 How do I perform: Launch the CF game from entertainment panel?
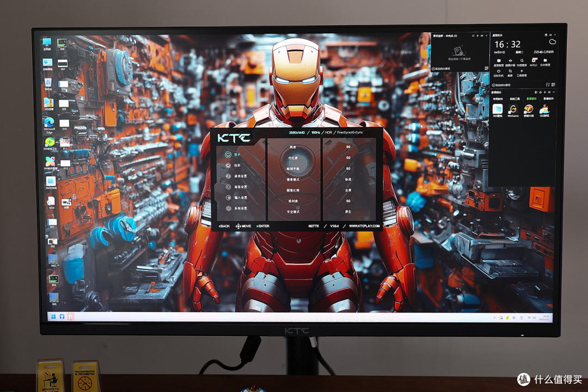[x=529, y=111]
